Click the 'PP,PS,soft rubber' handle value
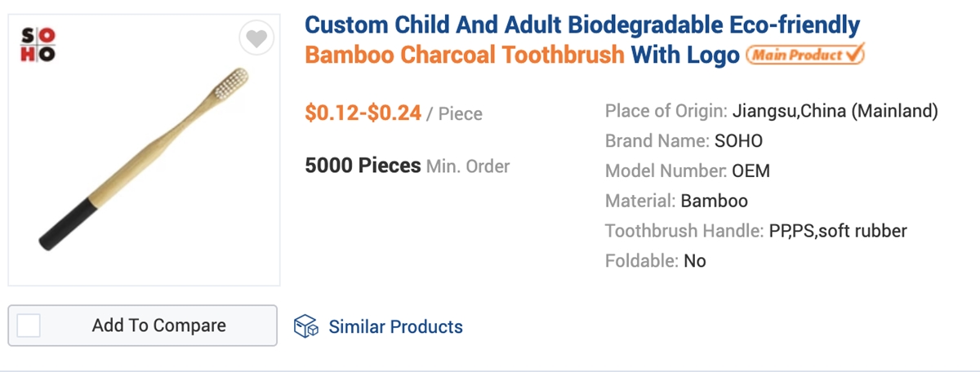This screenshot has height=372, width=980. click(x=837, y=231)
